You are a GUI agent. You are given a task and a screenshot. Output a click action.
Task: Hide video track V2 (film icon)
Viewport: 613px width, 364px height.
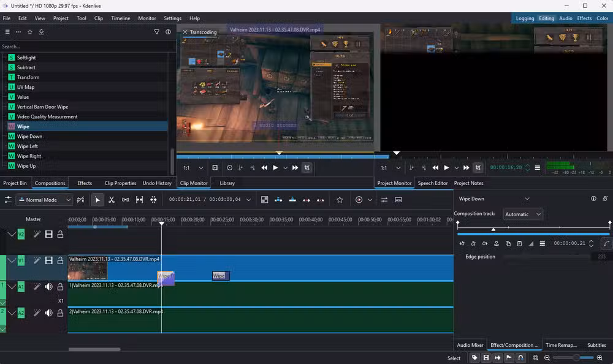pyautogui.click(x=48, y=235)
